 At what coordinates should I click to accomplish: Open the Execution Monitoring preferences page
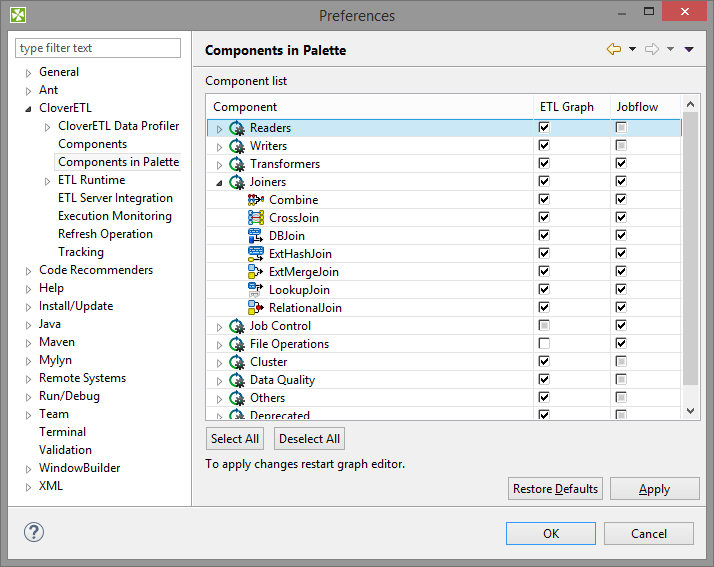[x=114, y=216]
